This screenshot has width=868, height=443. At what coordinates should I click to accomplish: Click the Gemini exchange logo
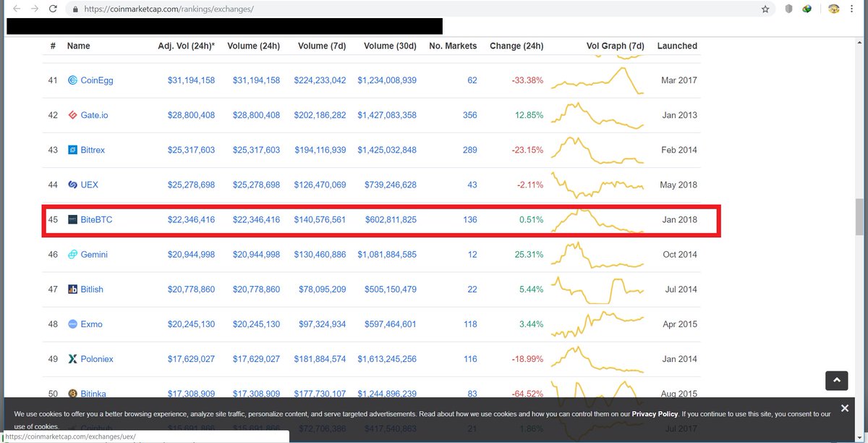click(x=72, y=254)
